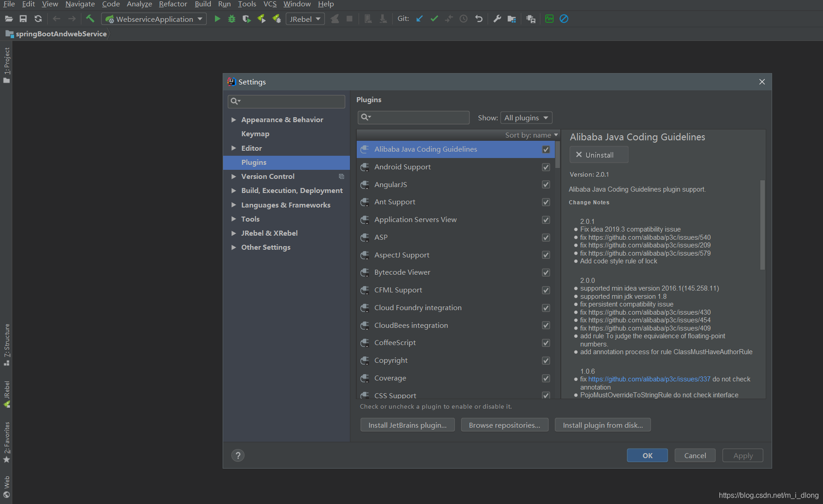The height and width of the screenshot is (504, 823).
Task: Open the JRebel tool window sidebar
Action: click(x=6, y=394)
